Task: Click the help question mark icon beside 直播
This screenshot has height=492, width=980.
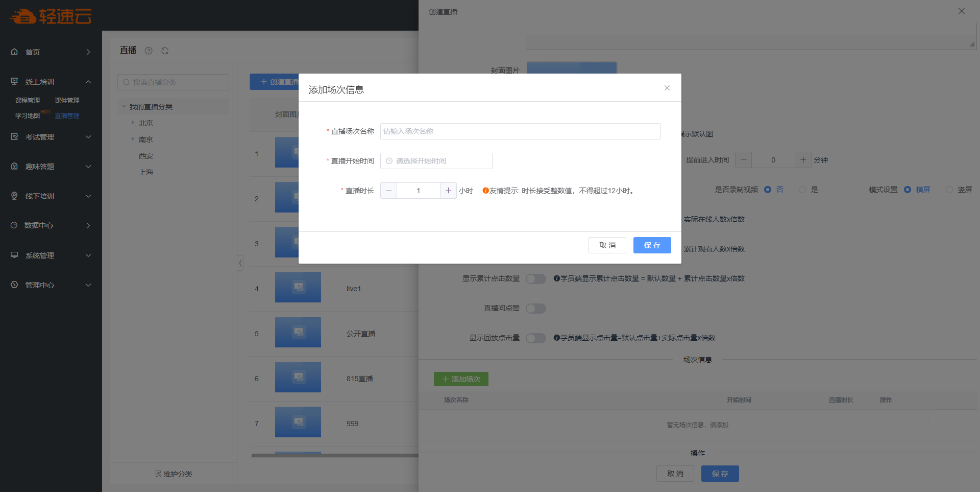Action: tap(149, 51)
